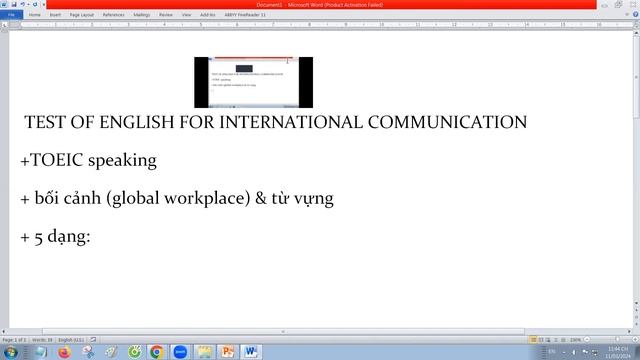Open the green Cốc Cốc icon in taskbar
This screenshot has height=360, width=640.
(x=134, y=352)
